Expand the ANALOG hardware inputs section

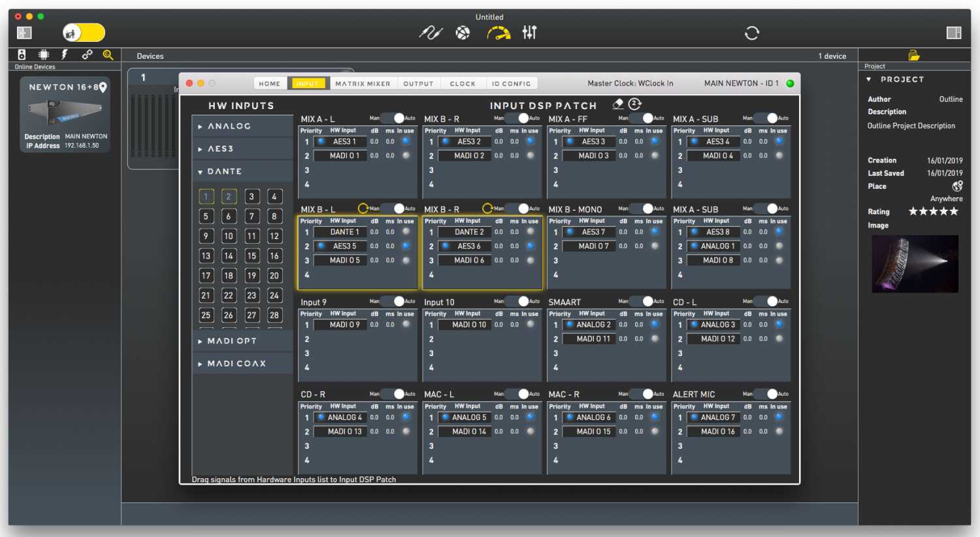pos(229,126)
